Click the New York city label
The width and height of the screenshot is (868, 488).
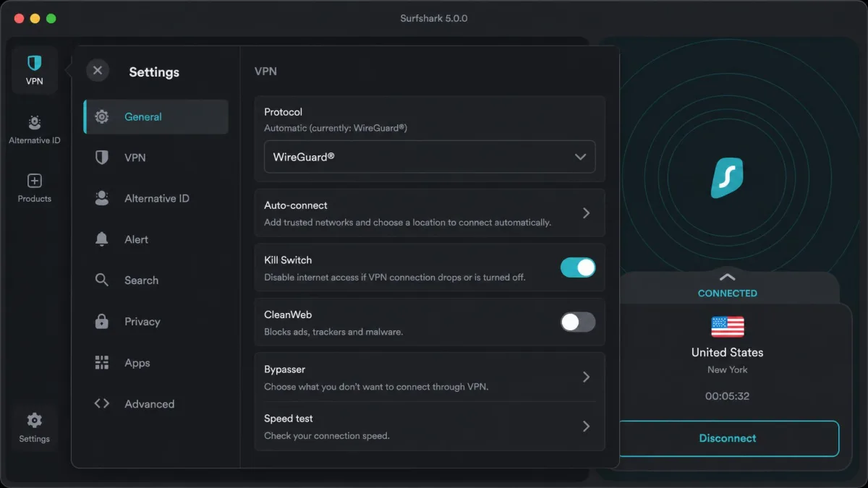728,369
